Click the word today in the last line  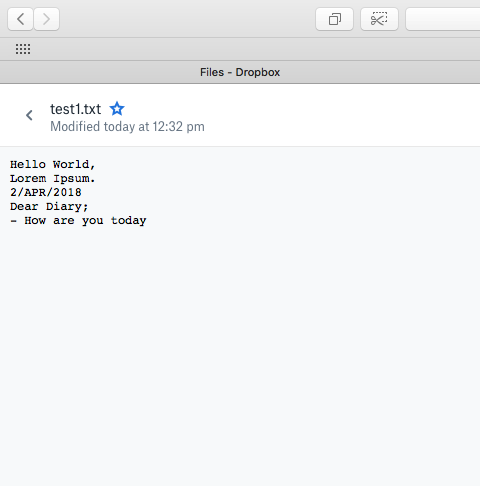[x=129, y=220]
